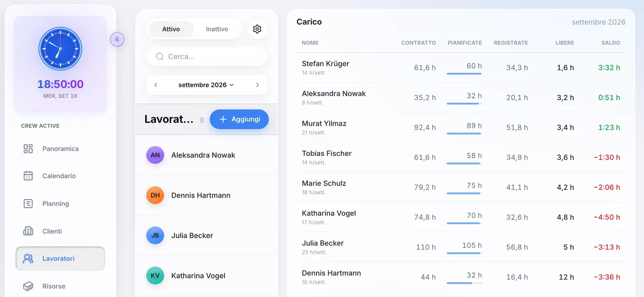
Task: Select Aleksandra Nowak in workers list
Action: (206, 155)
